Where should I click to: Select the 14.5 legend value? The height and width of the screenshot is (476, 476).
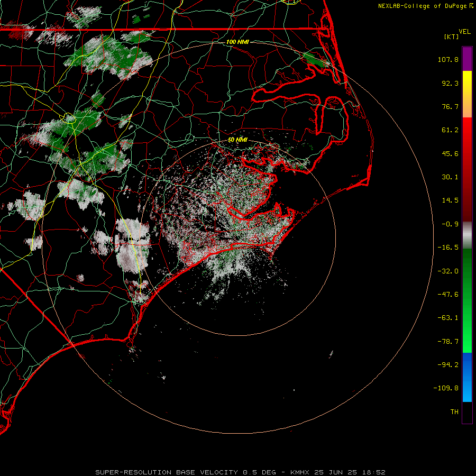450,200
